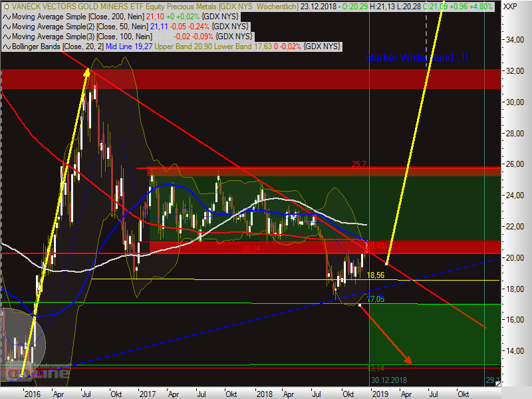Click the 14,00 price scale value

515,351
